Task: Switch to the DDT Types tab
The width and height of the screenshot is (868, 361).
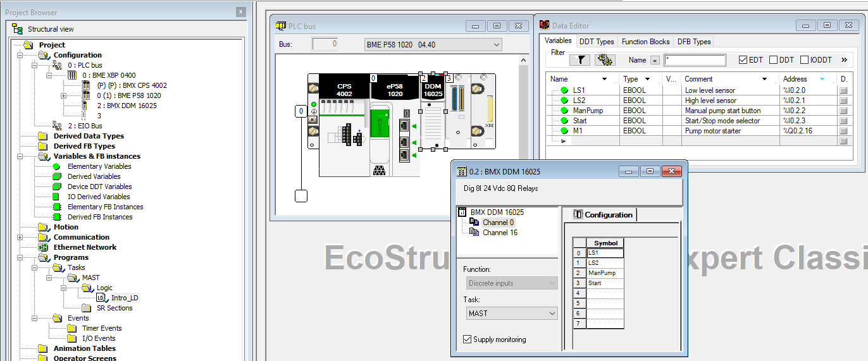Action: tap(597, 42)
